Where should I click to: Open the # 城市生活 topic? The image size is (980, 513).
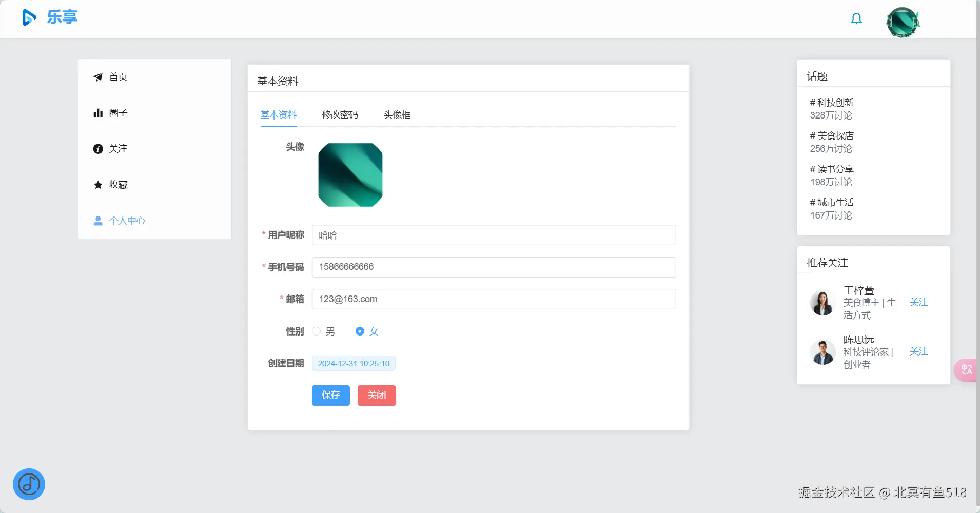[832, 203]
